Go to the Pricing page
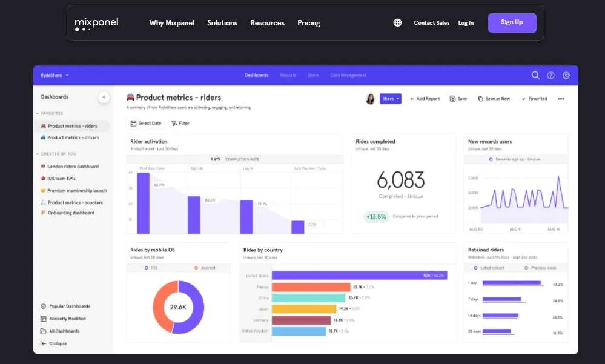This screenshot has height=364, width=605. coord(309,23)
